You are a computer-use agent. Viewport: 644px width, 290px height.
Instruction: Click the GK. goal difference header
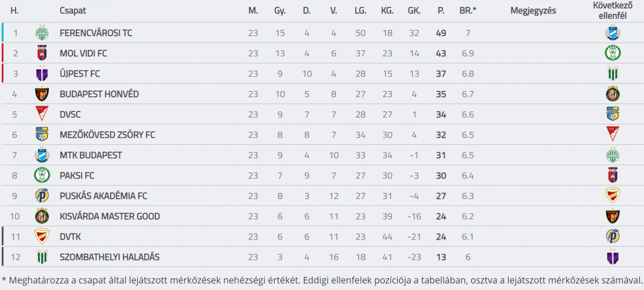point(414,11)
